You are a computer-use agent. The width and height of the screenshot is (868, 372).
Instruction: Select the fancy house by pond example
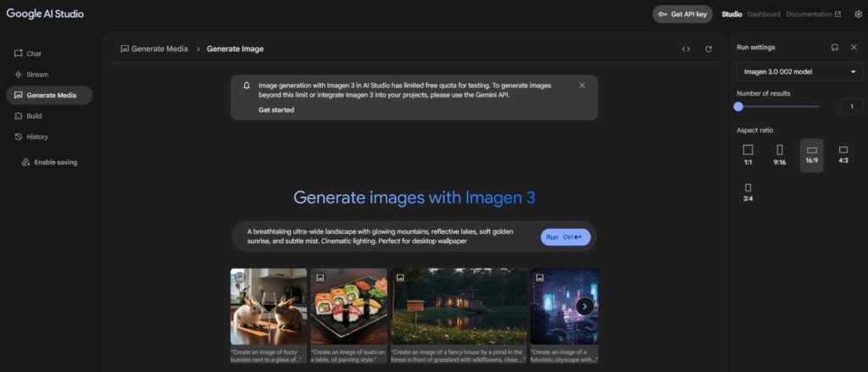point(459,307)
